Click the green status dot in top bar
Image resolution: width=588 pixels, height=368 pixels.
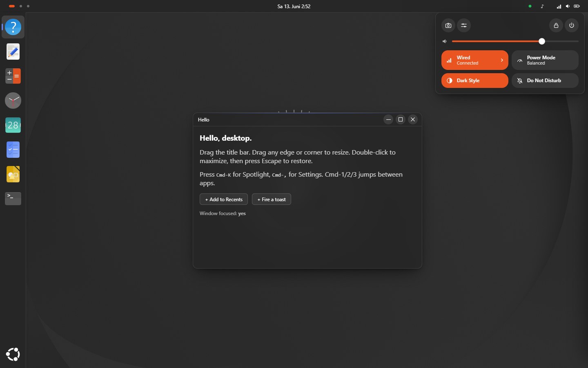click(530, 6)
